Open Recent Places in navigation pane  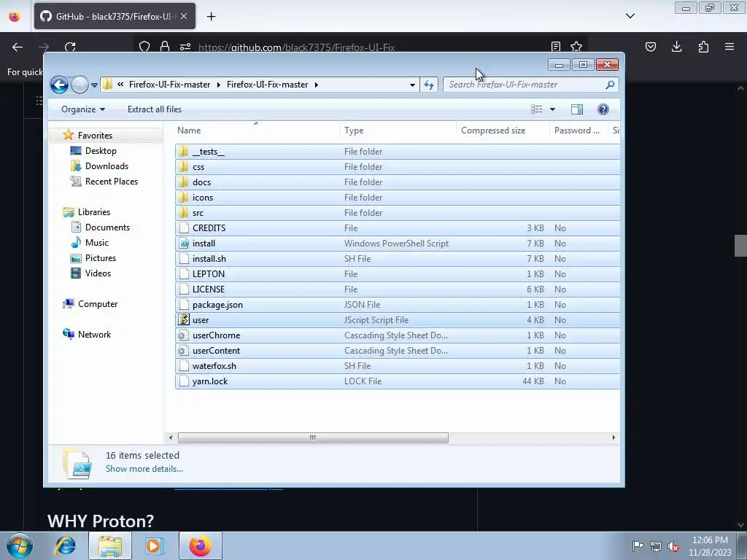[111, 182]
